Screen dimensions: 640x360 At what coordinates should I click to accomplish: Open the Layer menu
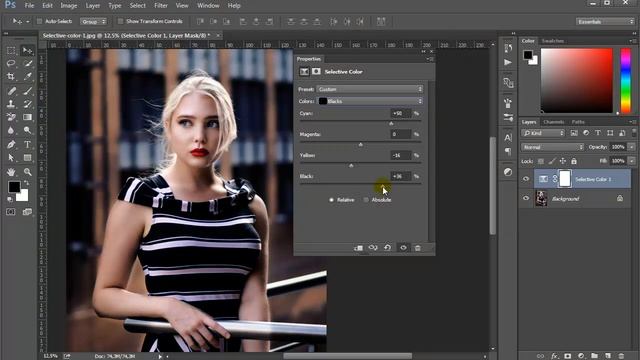[x=93, y=6]
